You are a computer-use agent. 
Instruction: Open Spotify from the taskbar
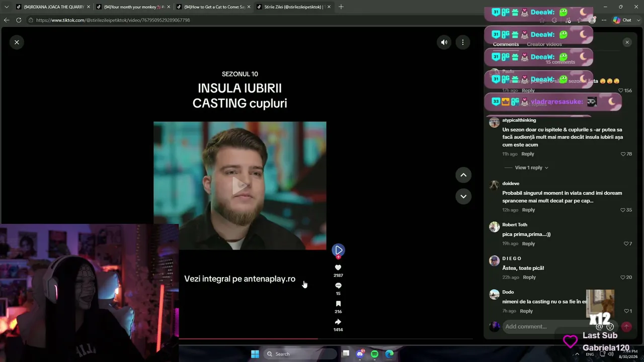tap(375, 354)
